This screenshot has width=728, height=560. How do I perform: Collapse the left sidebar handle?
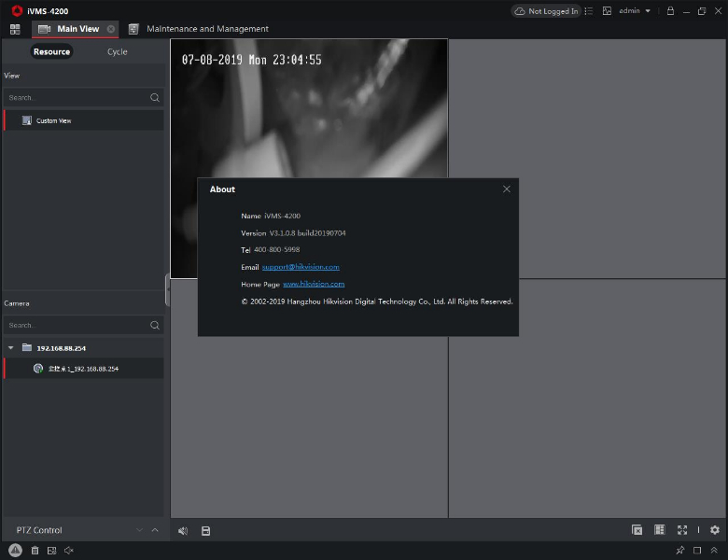(167, 289)
